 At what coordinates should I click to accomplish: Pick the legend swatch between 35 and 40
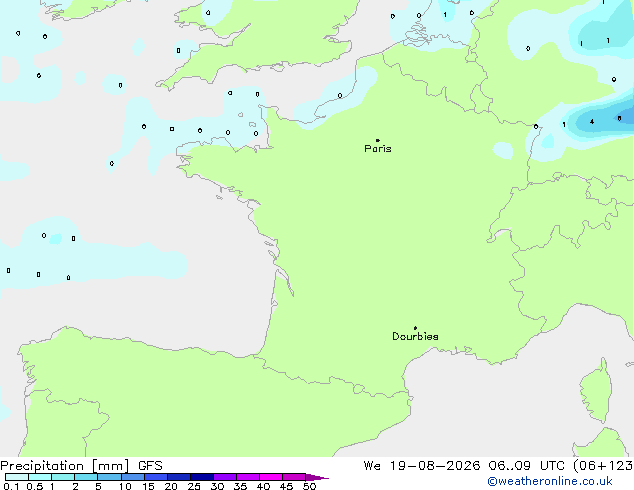247,477
